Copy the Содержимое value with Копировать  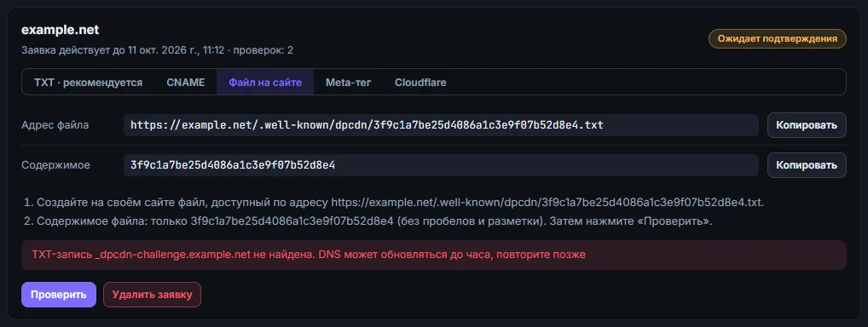[x=807, y=165]
